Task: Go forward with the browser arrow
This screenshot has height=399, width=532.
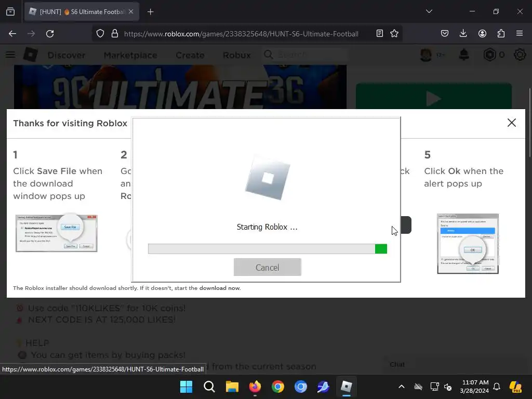Action: [31, 34]
